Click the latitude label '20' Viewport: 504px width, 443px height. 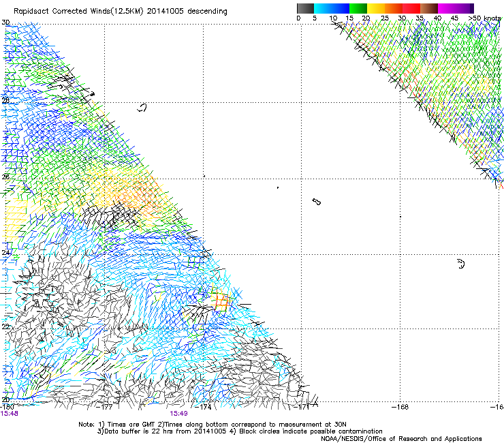(x=5, y=400)
